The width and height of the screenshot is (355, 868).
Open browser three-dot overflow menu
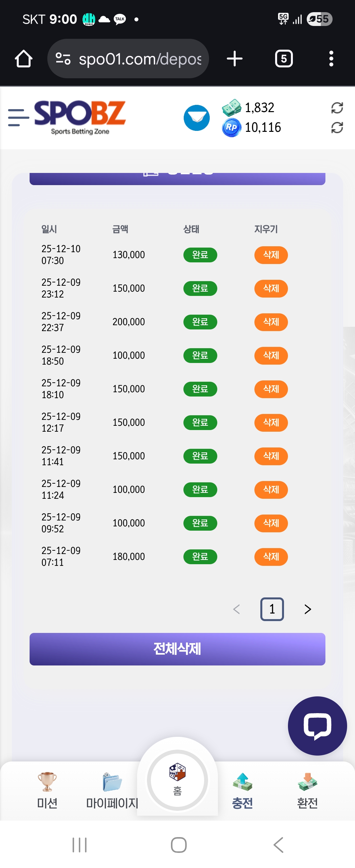331,59
